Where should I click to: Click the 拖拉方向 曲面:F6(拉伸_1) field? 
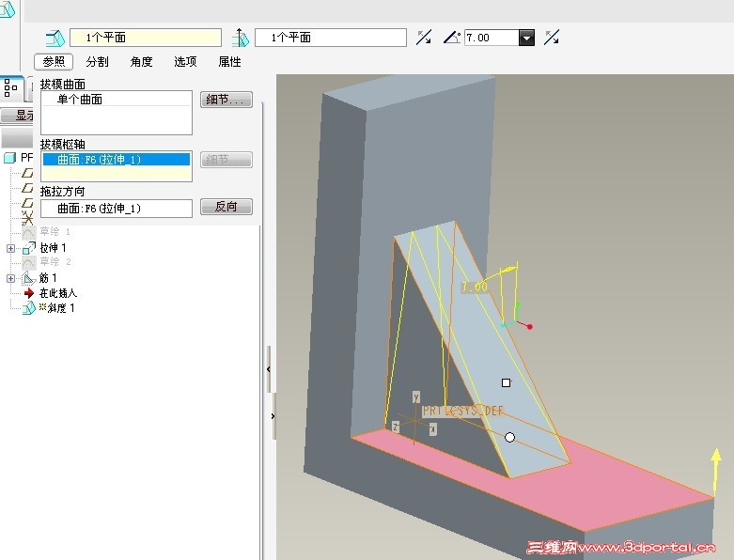pyautogui.click(x=117, y=209)
